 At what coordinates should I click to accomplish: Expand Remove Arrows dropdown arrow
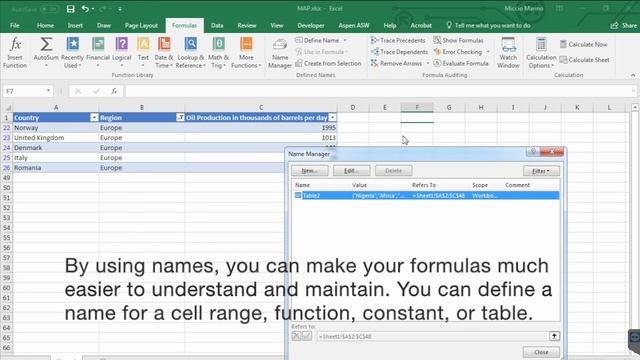coord(428,63)
